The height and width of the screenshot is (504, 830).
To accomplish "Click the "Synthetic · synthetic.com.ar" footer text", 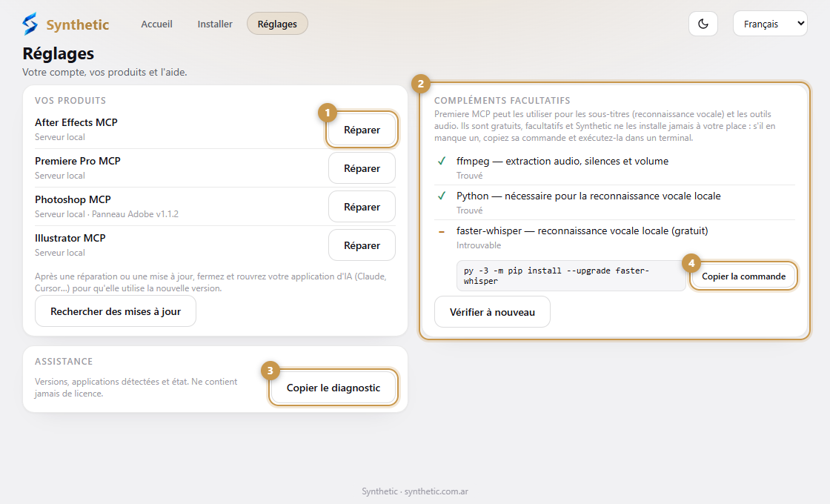I will pyautogui.click(x=415, y=491).
